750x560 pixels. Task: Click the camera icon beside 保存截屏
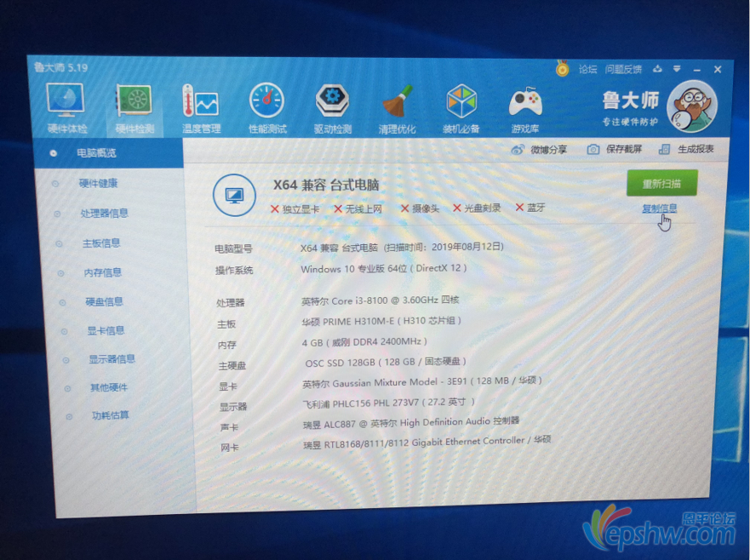point(593,150)
